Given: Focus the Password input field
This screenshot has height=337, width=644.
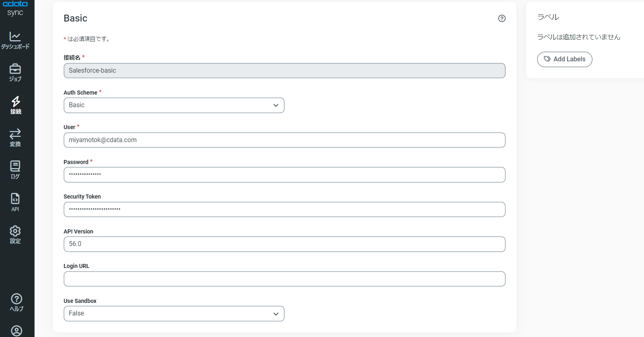Looking at the screenshot, I should pos(284,175).
